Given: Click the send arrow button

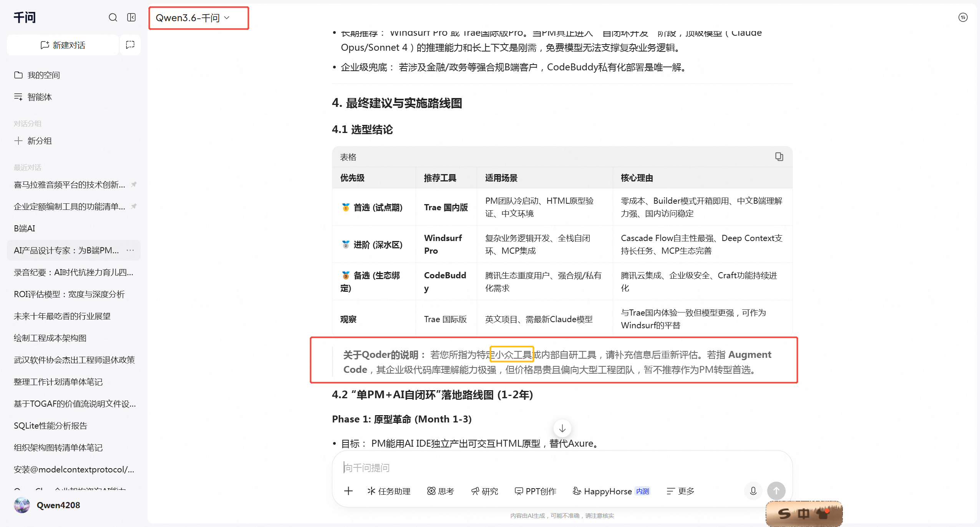Looking at the screenshot, I should tap(776, 491).
